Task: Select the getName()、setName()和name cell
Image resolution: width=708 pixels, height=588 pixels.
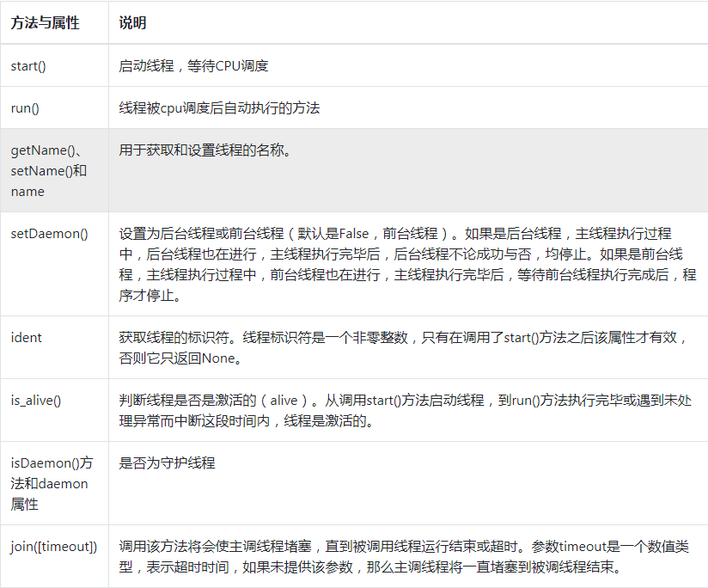Action: (x=49, y=170)
